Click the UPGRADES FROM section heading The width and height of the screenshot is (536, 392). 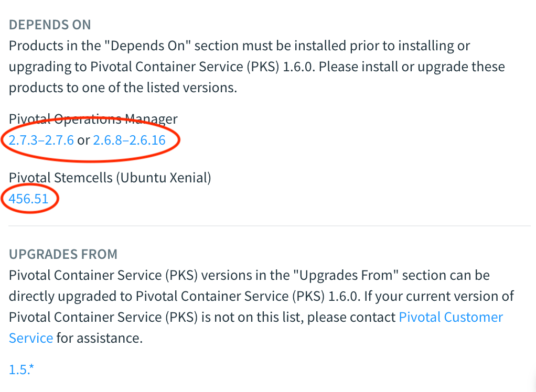click(63, 254)
